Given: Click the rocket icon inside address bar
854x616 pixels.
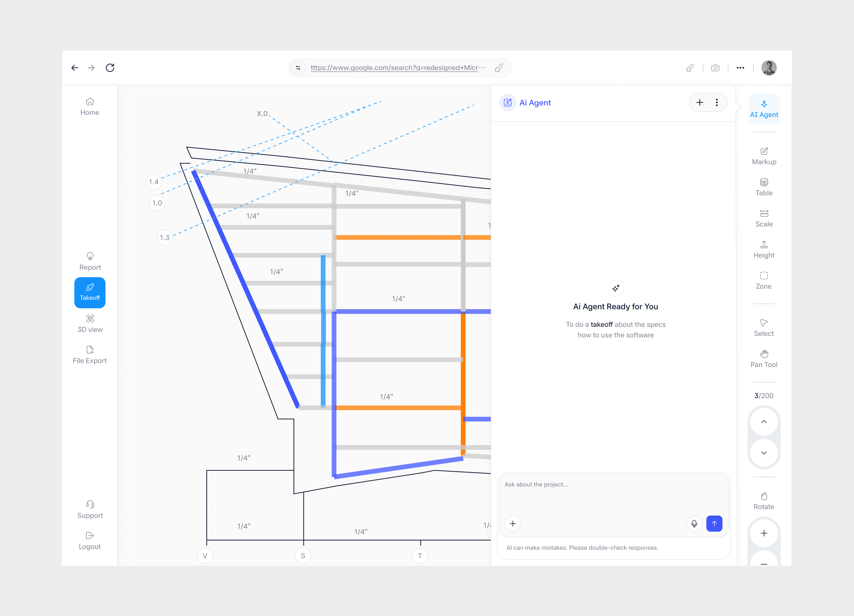Looking at the screenshot, I should 499,68.
